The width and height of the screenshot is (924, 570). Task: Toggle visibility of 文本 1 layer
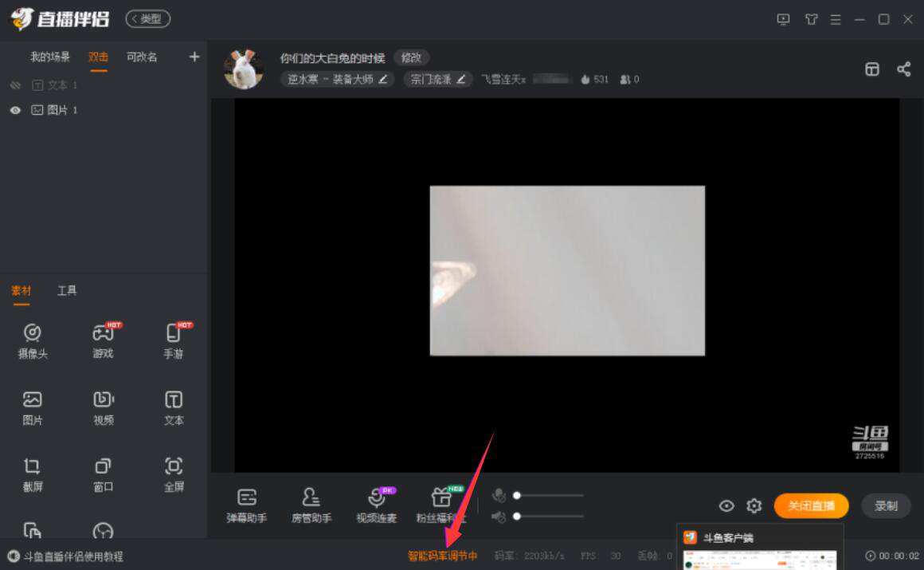[15, 85]
